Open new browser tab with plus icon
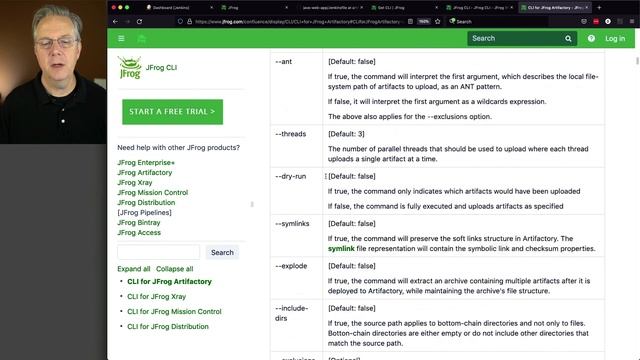Viewport: 640px width, 360px height. coord(599,7)
